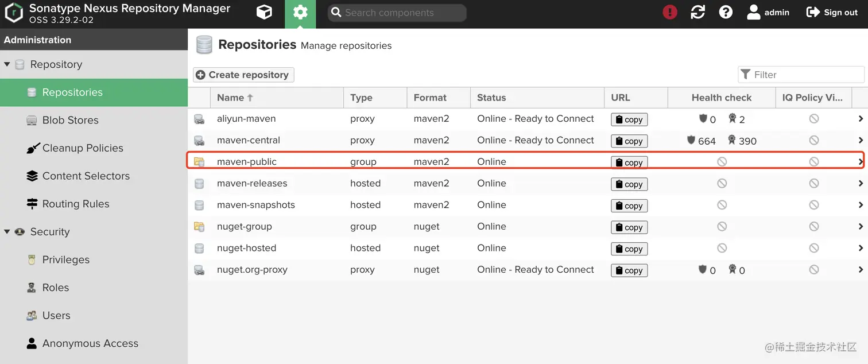Copy URL of maven-snapshots repository

pyautogui.click(x=629, y=206)
